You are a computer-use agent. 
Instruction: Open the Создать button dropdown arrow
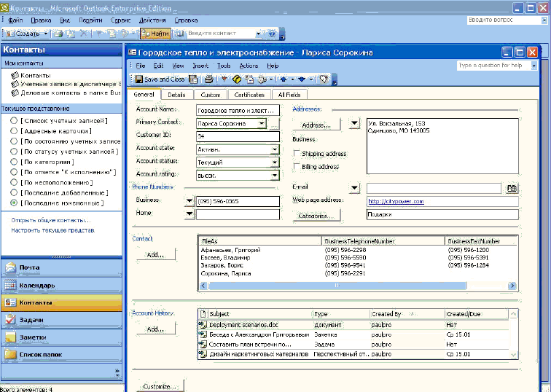46,34
